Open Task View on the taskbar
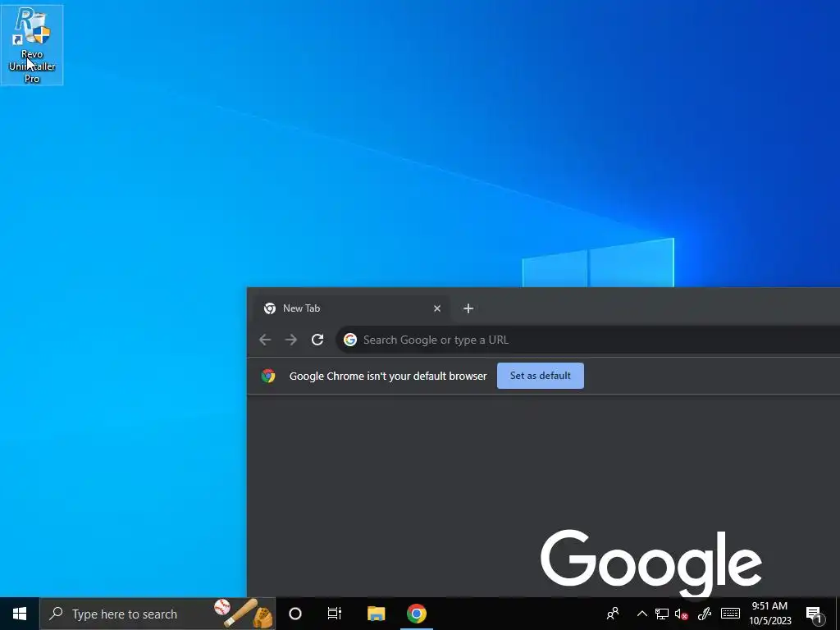The width and height of the screenshot is (840, 630). point(335,614)
